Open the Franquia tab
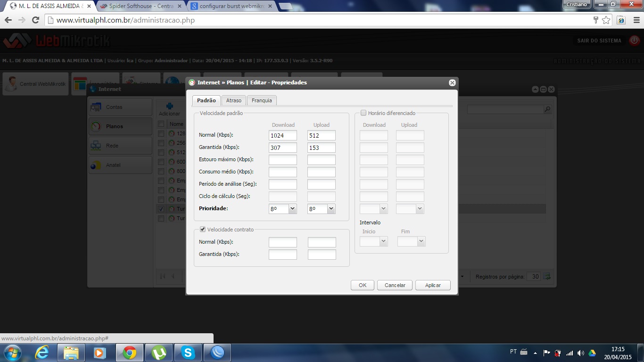Image resolution: width=644 pixels, height=362 pixels. [x=262, y=100]
